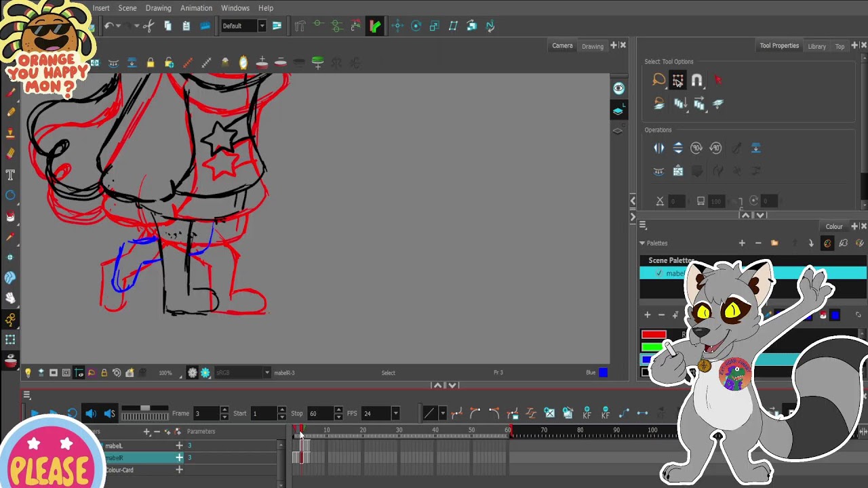Image resolution: width=868 pixels, height=488 pixels.
Task: Toggle the Snap (magnet) option
Action: [x=696, y=80]
